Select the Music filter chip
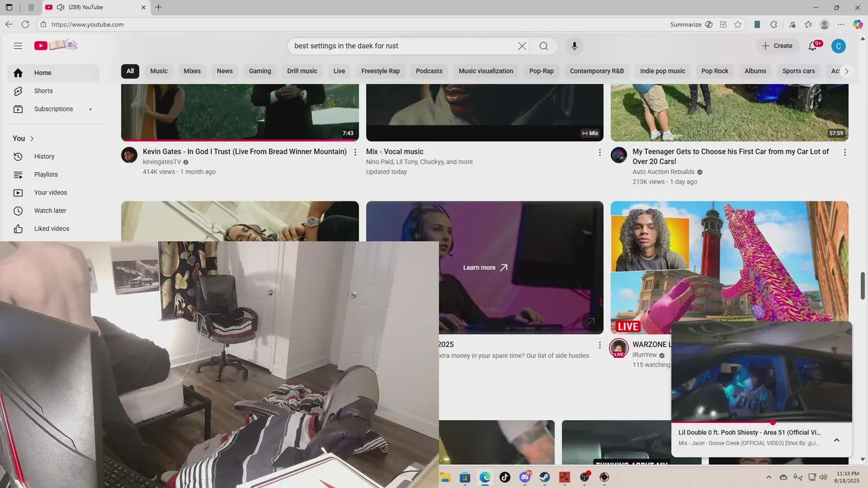 click(x=159, y=71)
